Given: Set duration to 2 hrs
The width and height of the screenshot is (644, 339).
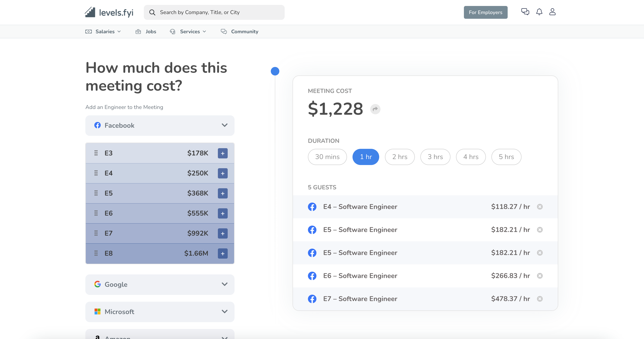Looking at the screenshot, I should 400,157.
